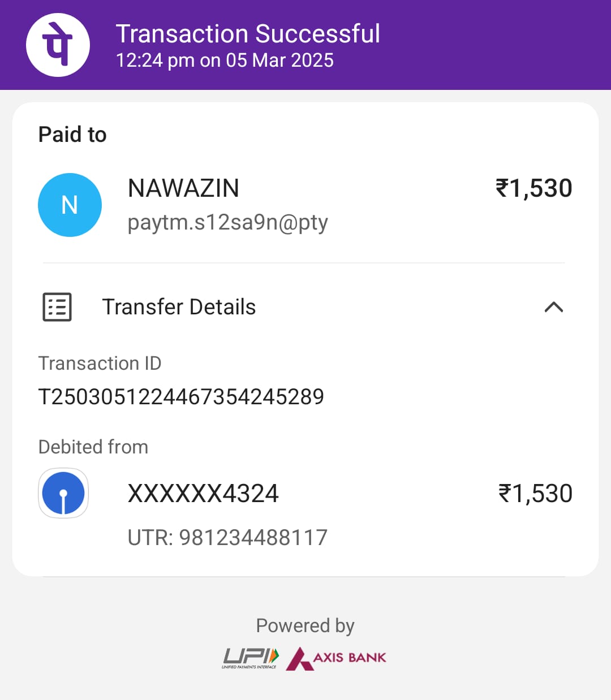Tap the Debited from label
This screenshot has width=611, height=700.
click(93, 447)
